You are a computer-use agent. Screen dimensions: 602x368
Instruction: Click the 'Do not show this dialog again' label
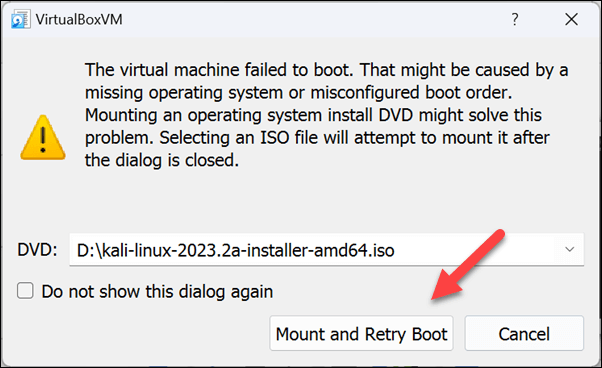157,292
